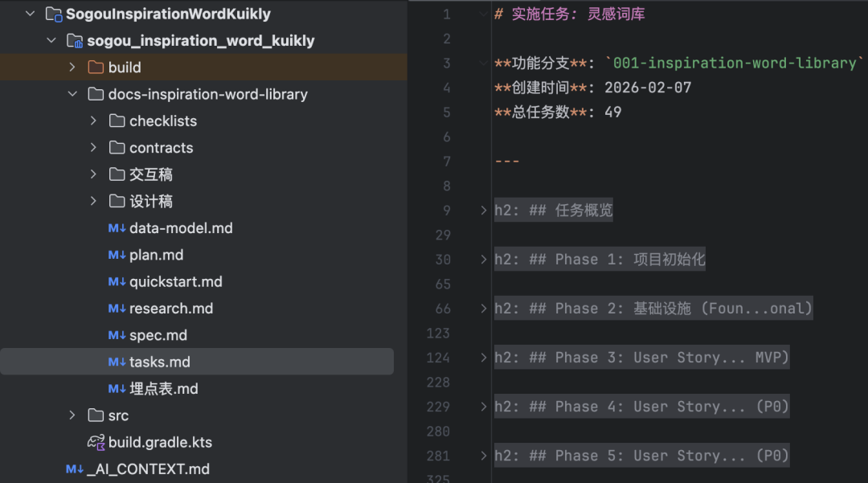Unfold the 任务概览 heading section

click(483, 211)
